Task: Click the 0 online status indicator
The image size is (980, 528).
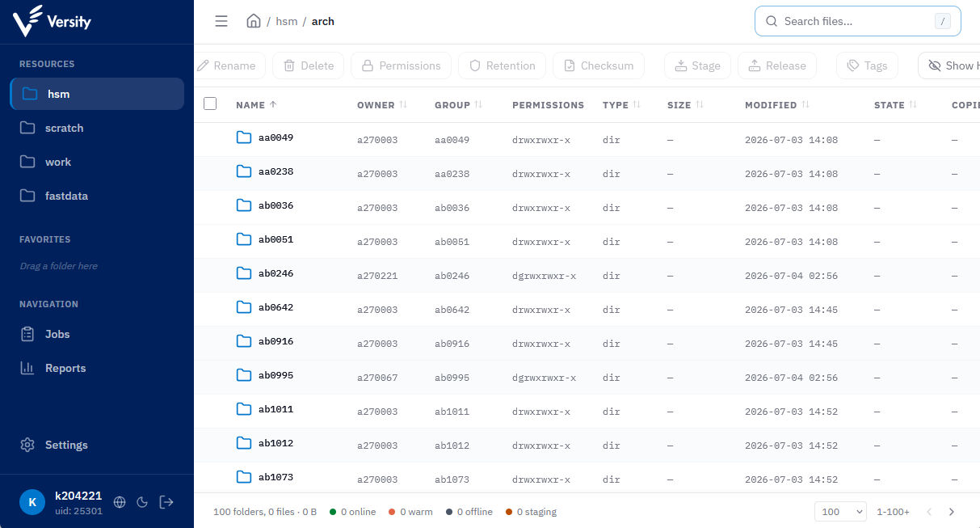Action: point(352,512)
